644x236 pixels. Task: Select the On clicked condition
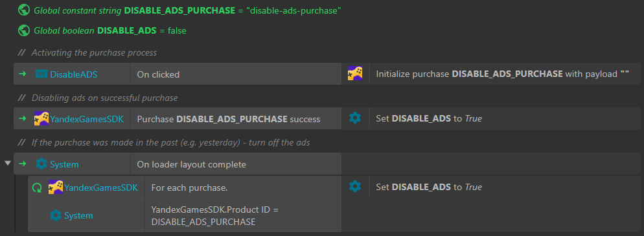tap(236, 74)
